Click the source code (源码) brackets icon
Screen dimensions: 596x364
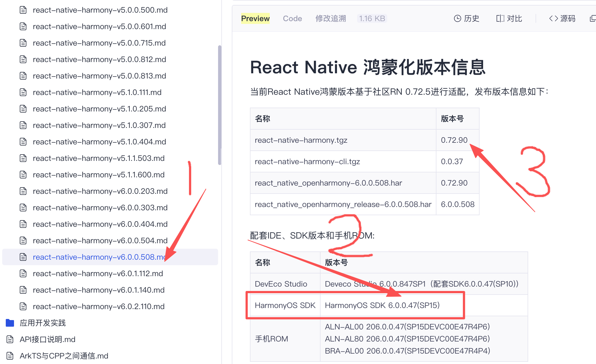click(x=553, y=18)
